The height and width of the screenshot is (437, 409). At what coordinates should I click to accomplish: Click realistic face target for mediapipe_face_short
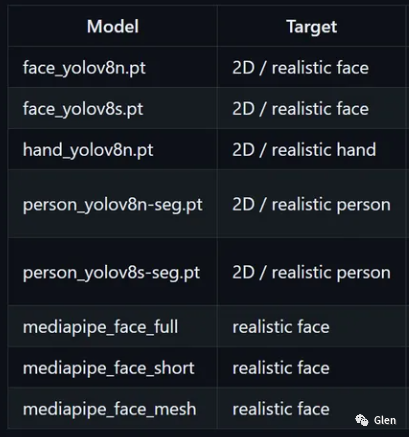point(281,368)
